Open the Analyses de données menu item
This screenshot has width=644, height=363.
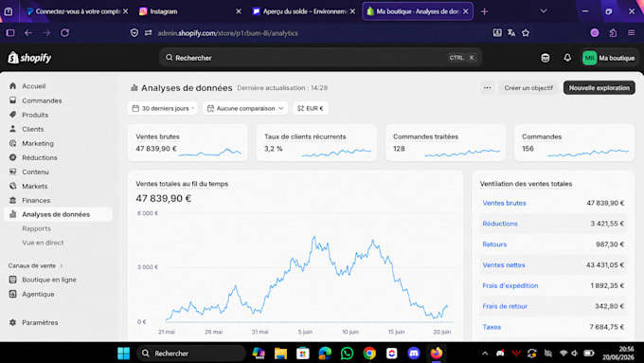tap(58, 214)
